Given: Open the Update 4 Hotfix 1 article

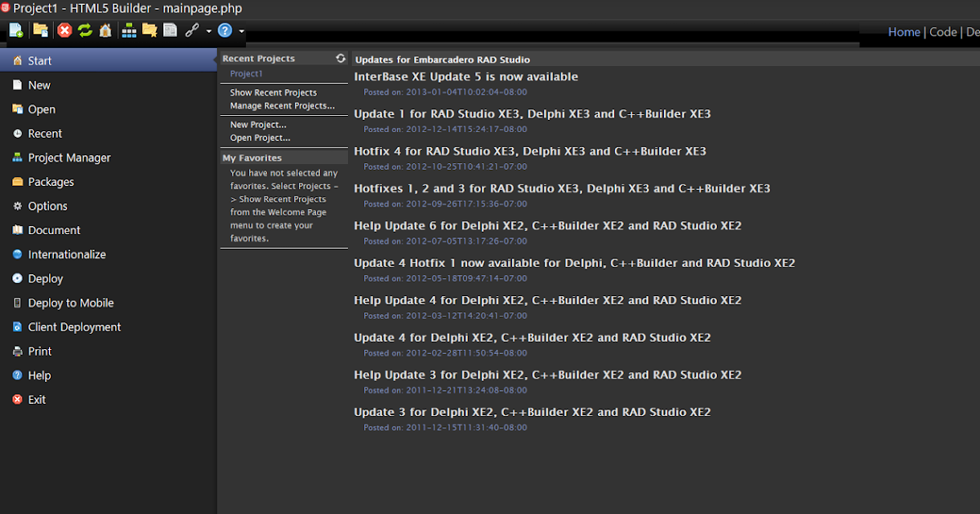Looking at the screenshot, I should 575,263.
